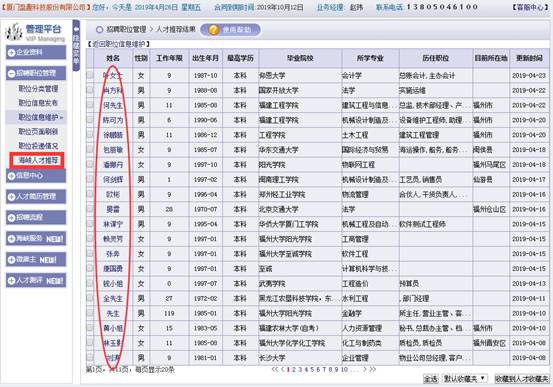553x387 pixels.
Task: Click the 工作年限 column header
Action: [x=169, y=58]
